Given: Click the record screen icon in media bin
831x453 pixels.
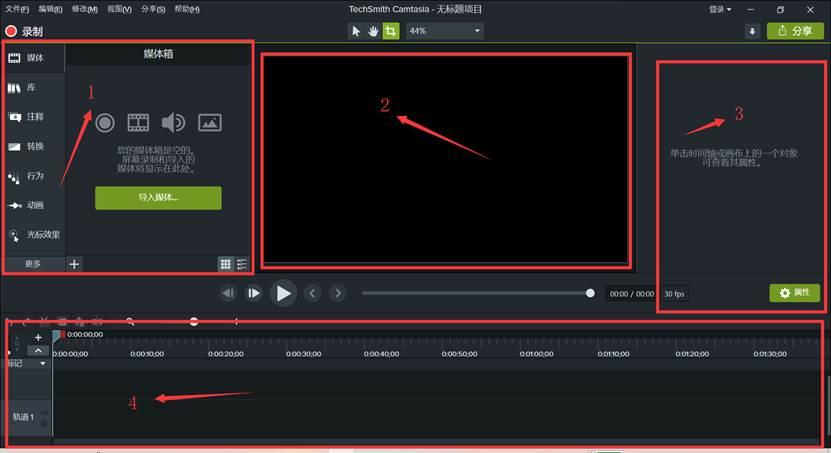Looking at the screenshot, I should pos(105,123).
